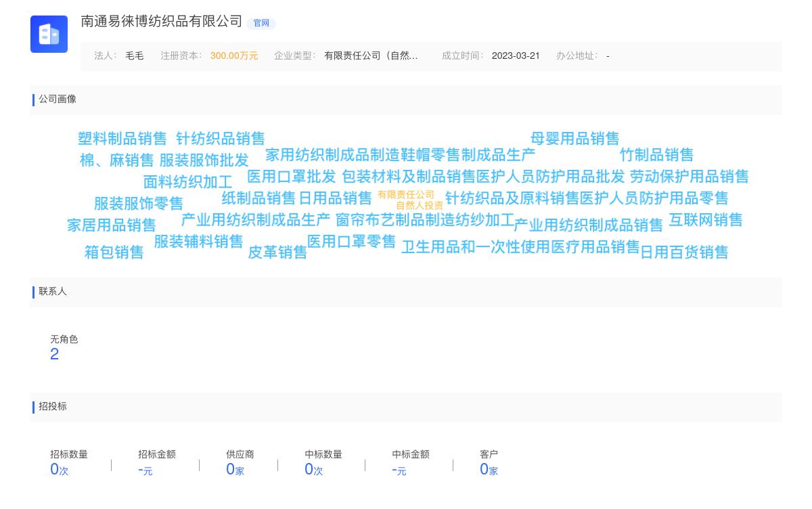The image size is (812, 509).
Task: Click tag 包装材料及制品销售
Action: (x=409, y=177)
